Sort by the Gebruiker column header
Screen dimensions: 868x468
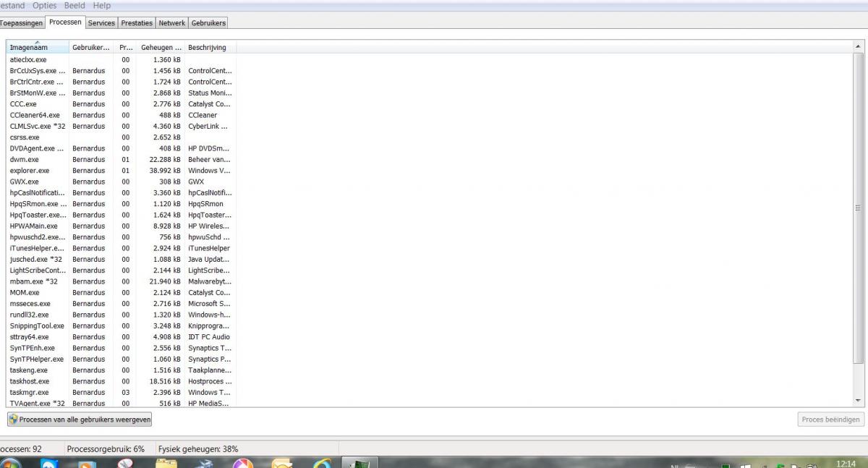click(90, 47)
